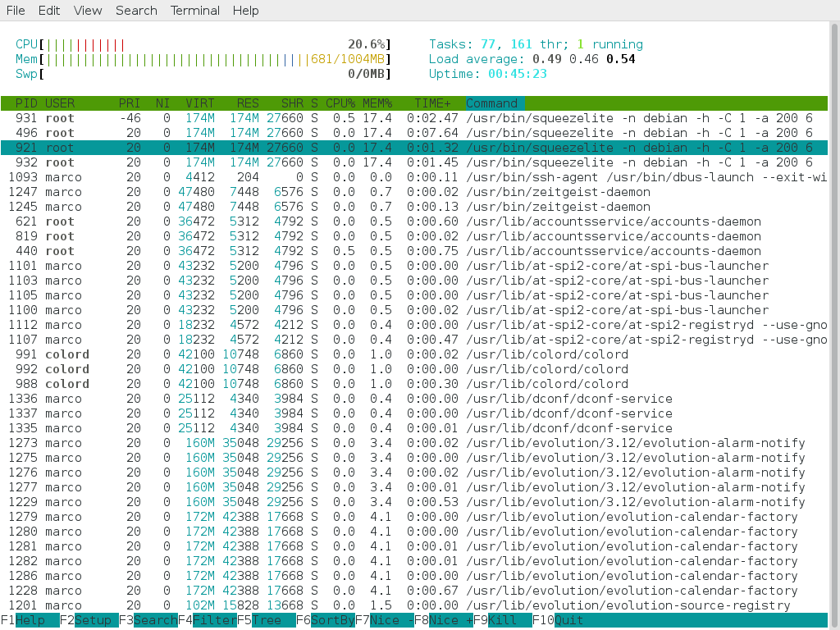This screenshot has height=630, width=840.
Task: Select at-spi-bus-launcher process PID 1101
Action: [414, 267]
